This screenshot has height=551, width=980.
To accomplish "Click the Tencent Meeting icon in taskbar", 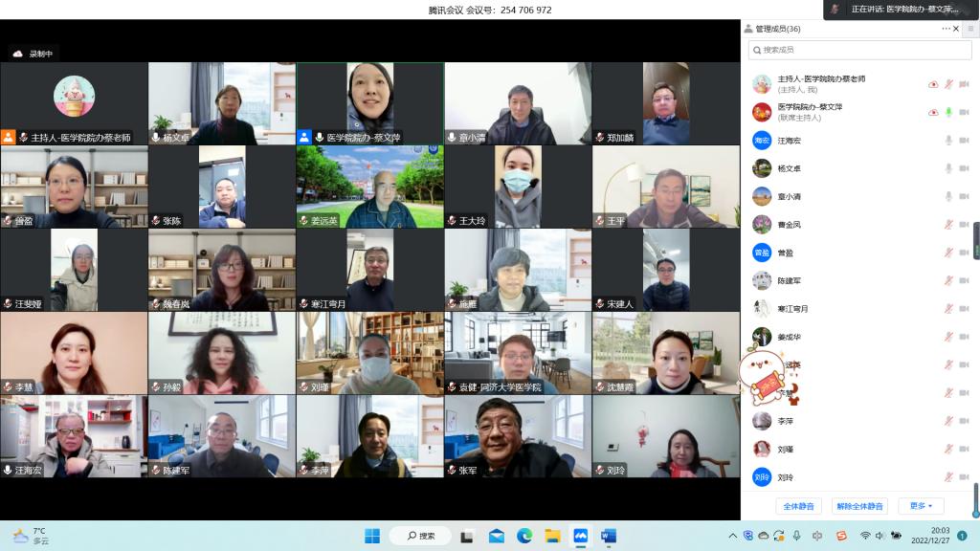I will click(580, 536).
